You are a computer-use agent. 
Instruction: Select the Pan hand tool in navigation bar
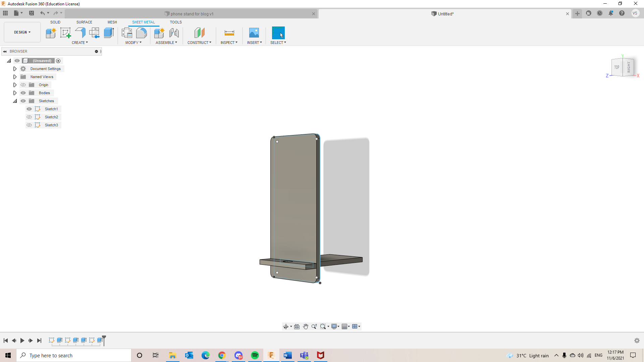[x=306, y=326]
